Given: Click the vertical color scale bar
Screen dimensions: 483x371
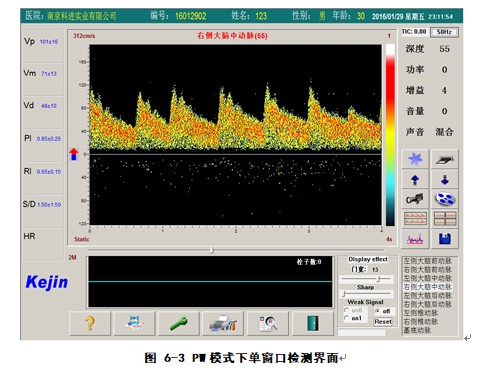Looking at the screenshot, I should click(390, 135).
